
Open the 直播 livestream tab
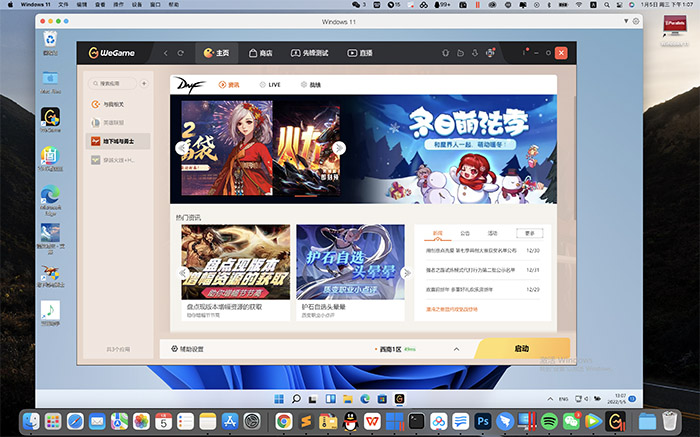pos(360,53)
